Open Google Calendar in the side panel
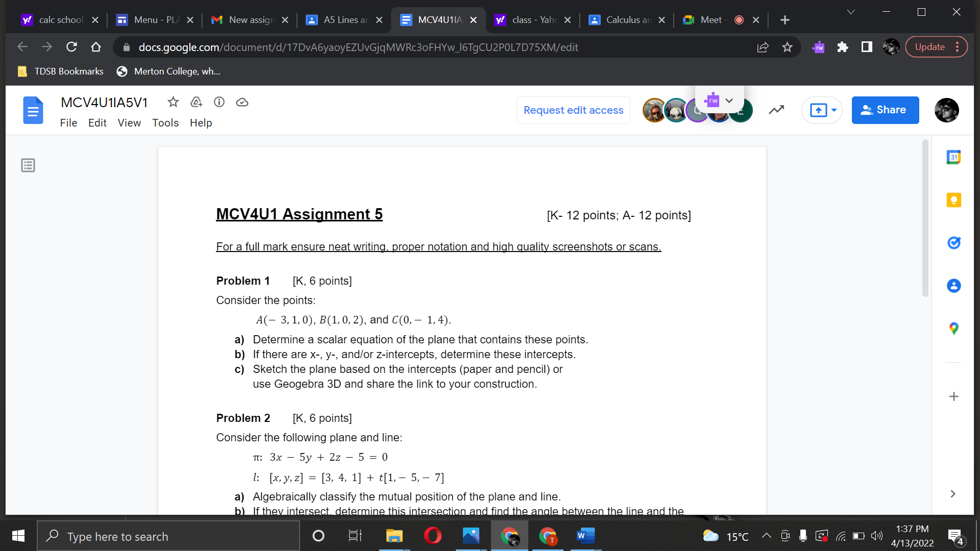Viewport: 980px width, 551px height. pos(953,157)
